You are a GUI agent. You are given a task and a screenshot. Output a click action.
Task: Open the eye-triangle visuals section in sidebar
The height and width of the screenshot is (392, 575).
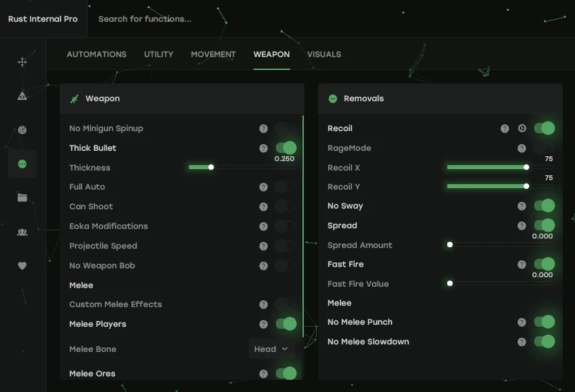coord(22,96)
